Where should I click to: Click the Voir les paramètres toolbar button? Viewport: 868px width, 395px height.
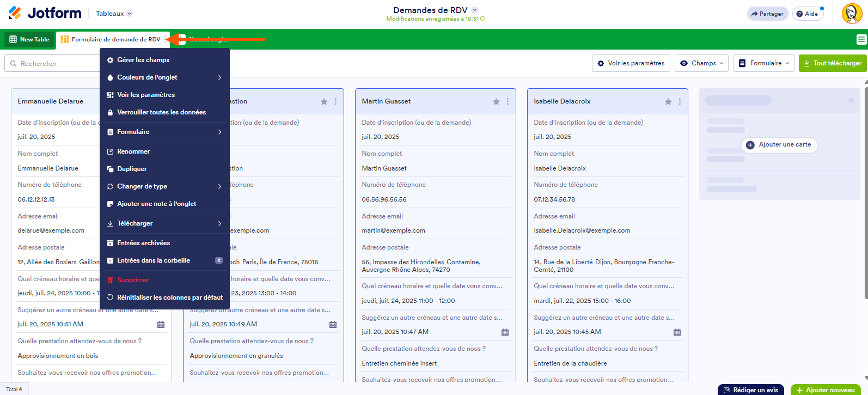click(x=631, y=63)
